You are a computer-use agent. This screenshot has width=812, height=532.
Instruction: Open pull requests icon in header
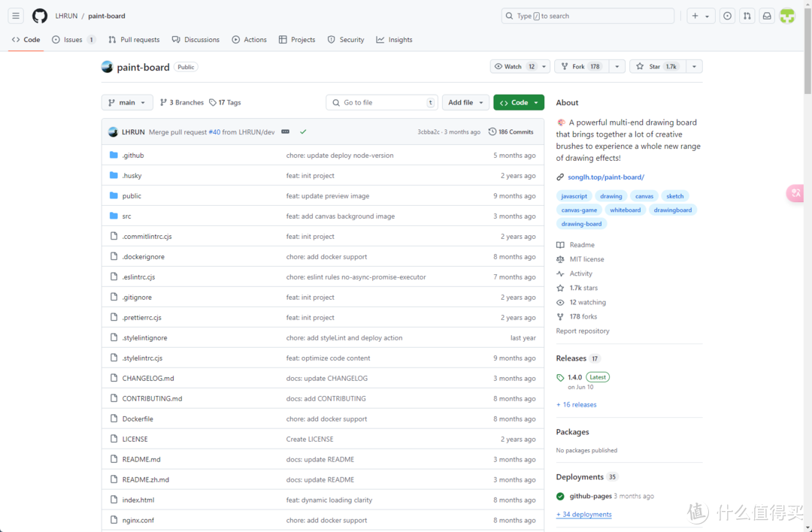(x=747, y=16)
